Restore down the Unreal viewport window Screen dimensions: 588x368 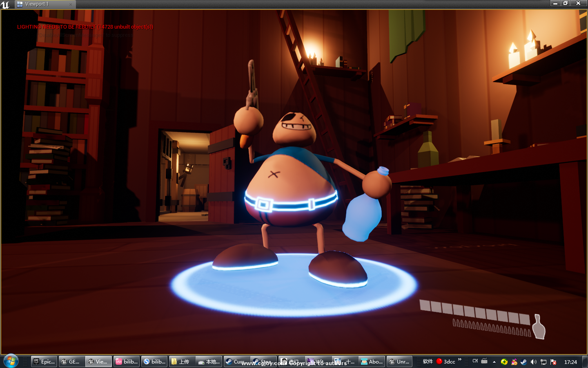(x=566, y=3)
